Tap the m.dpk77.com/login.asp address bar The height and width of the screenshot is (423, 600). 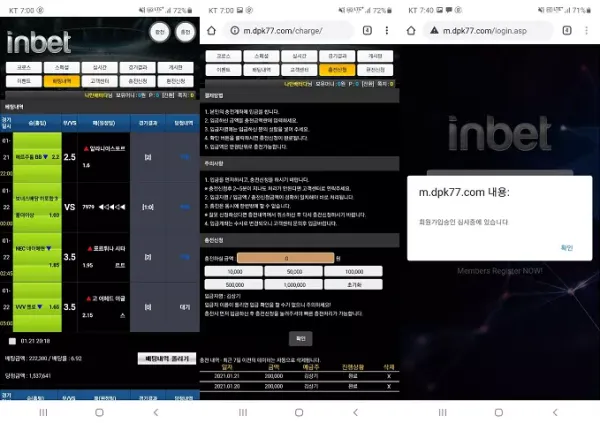(x=489, y=31)
